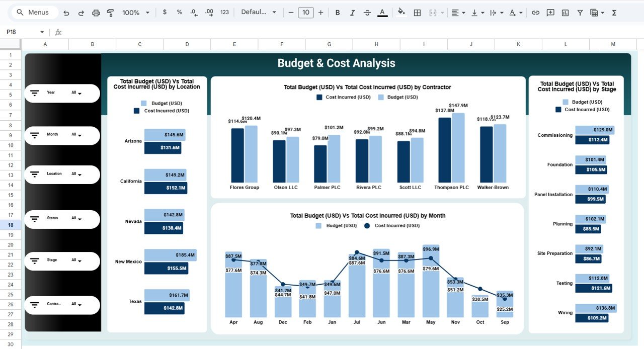Toggle italic formatting in the toolbar
Viewport: 644px width, 349px height.
coord(352,12)
